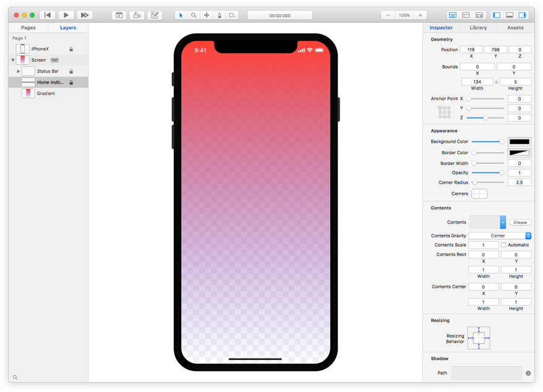Collapse the Screen layer group
The height and width of the screenshot is (392, 543).
coord(13,60)
